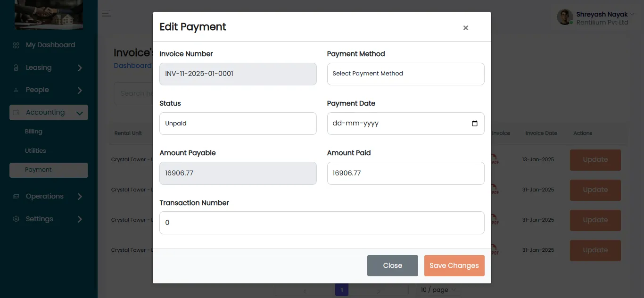Open the calendar picker in Payment Date
This screenshot has width=644, height=298.
474,124
